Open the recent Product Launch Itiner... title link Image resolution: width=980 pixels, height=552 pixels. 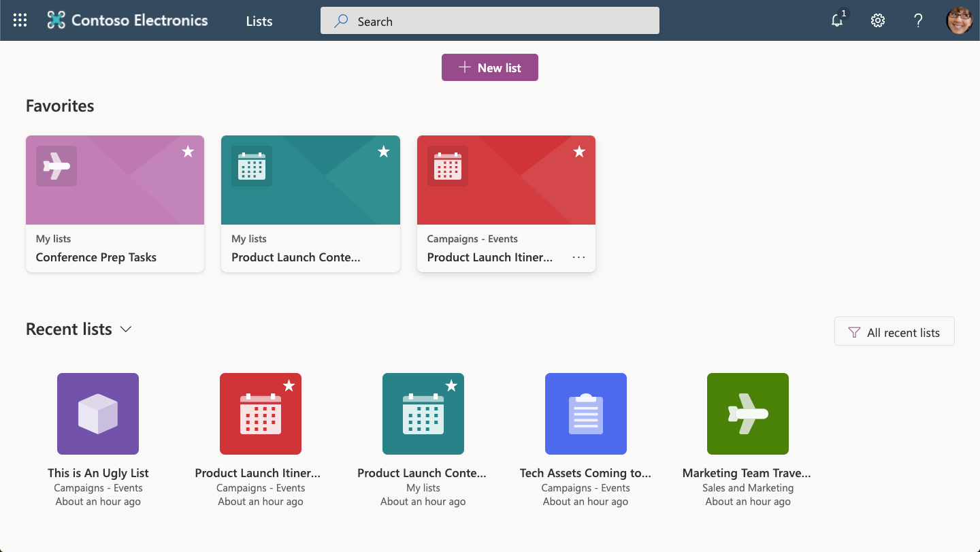coord(258,473)
